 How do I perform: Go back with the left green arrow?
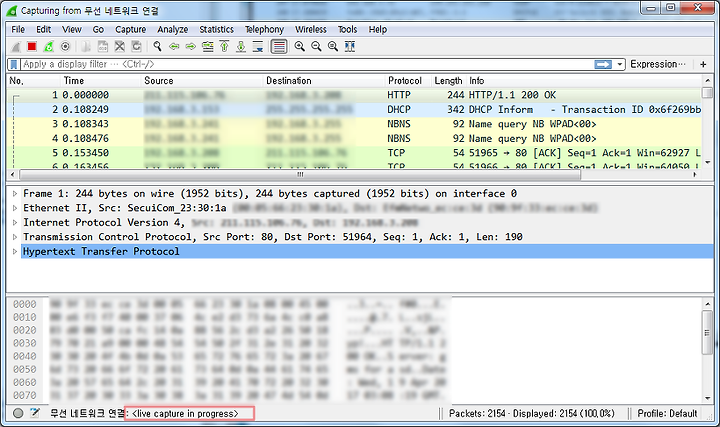pos(174,46)
